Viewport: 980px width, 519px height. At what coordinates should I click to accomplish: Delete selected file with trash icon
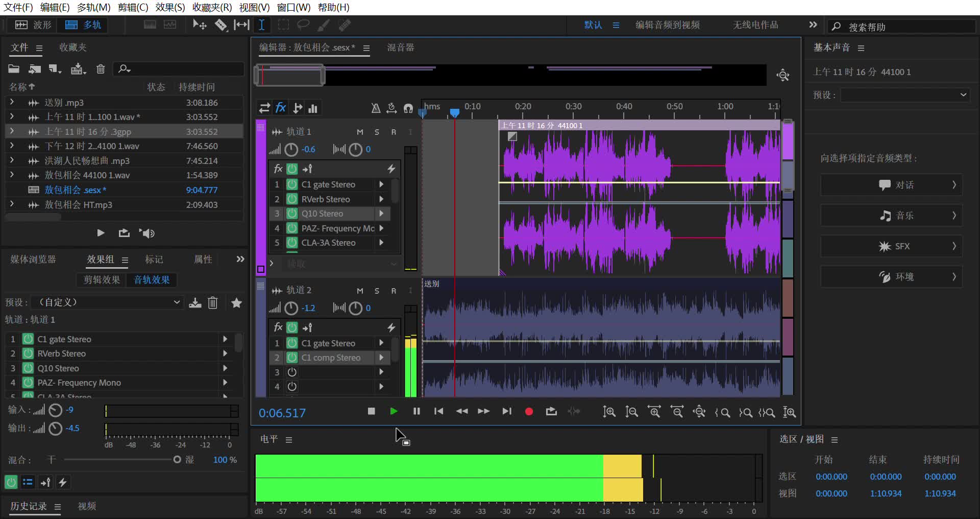pos(101,68)
